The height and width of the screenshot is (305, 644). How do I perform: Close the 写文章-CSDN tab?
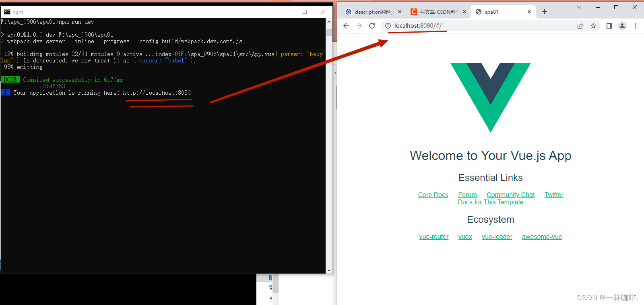464,12
